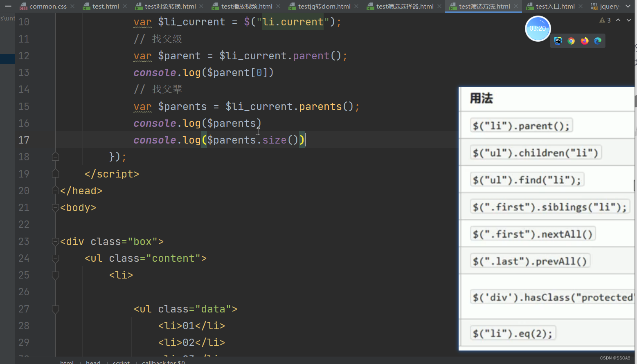
Task: Click the comment 找父级 on line 11
Action: (x=158, y=39)
